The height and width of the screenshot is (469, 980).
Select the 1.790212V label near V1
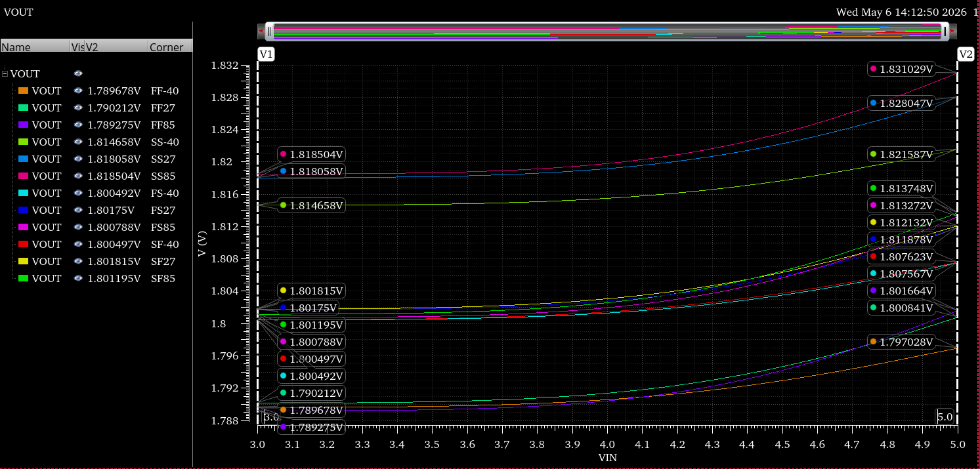click(x=311, y=393)
